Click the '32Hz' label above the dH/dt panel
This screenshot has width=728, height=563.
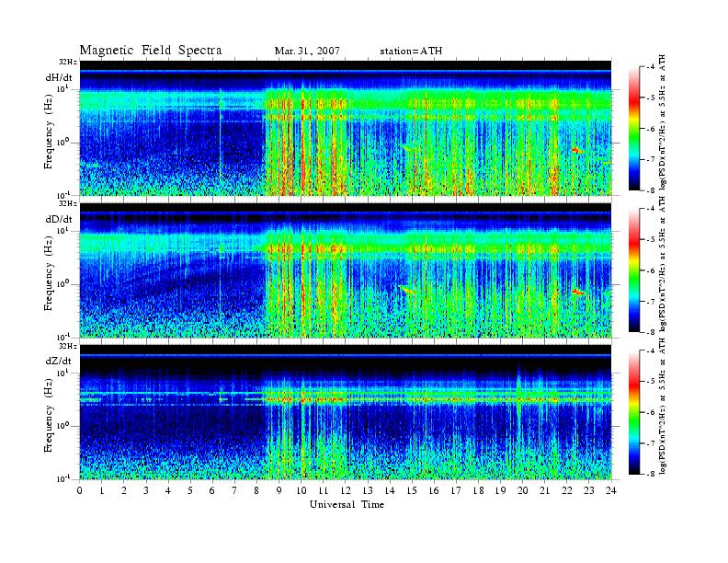pyautogui.click(x=68, y=62)
